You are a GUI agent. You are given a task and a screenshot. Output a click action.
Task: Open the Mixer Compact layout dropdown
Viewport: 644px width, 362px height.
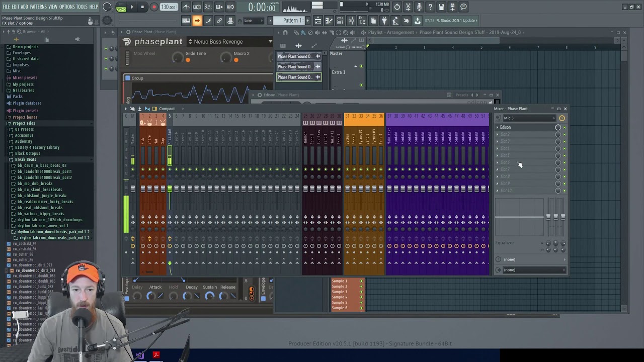pyautogui.click(x=170, y=109)
